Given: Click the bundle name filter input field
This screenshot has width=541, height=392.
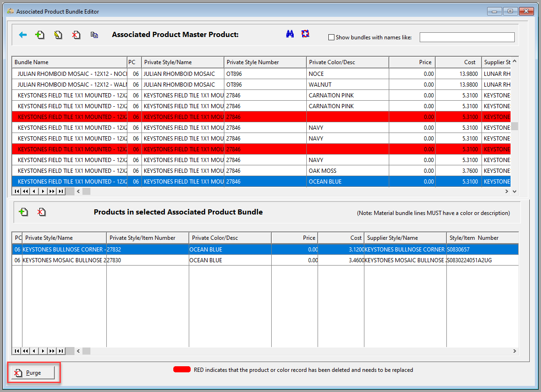Looking at the screenshot, I should coord(467,37).
